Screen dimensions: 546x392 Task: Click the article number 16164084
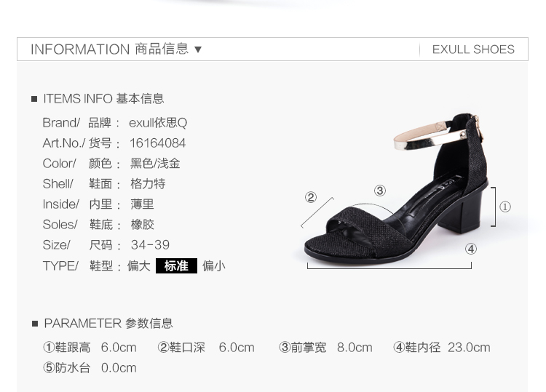158,143
